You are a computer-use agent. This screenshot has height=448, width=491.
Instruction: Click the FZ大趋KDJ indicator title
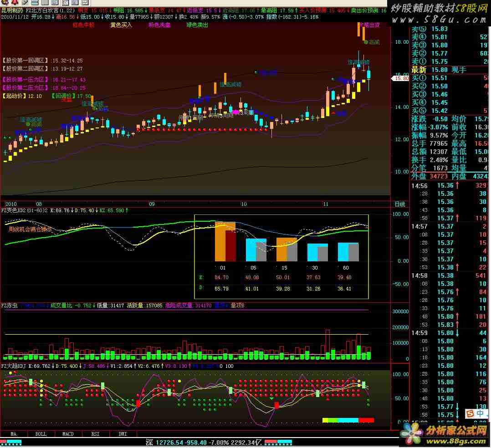(14, 366)
